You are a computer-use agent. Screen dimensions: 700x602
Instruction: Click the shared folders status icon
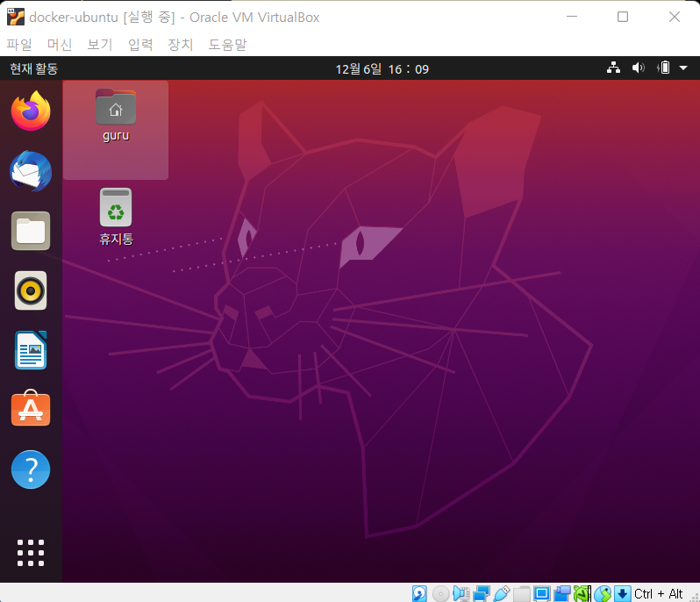(x=521, y=593)
